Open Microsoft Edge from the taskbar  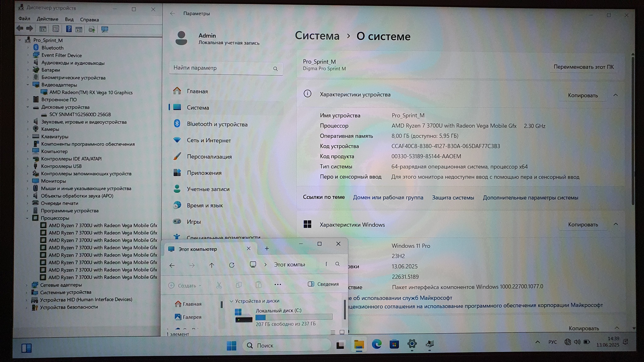click(376, 344)
